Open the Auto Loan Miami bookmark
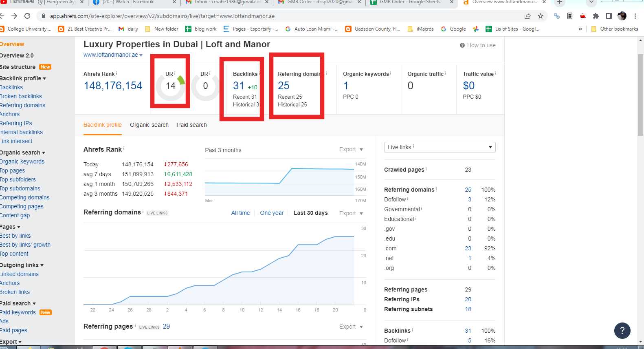Image resolution: width=644 pixels, height=349 pixels. click(x=312, y=29)
